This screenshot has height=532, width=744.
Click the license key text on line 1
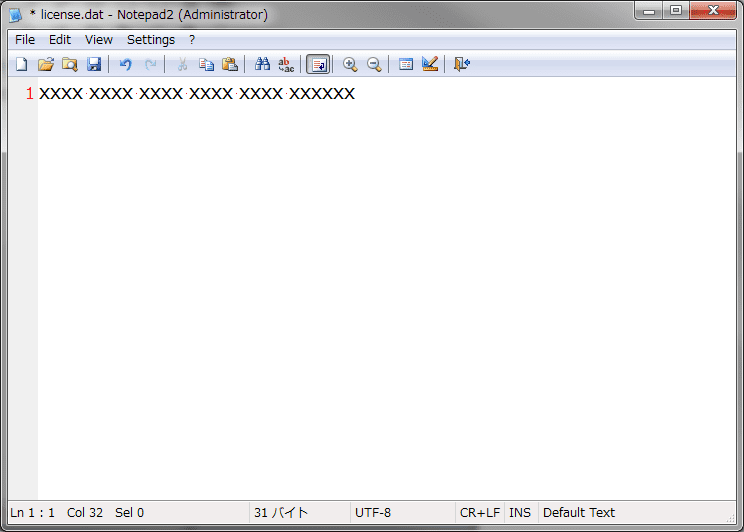(197, 93)
